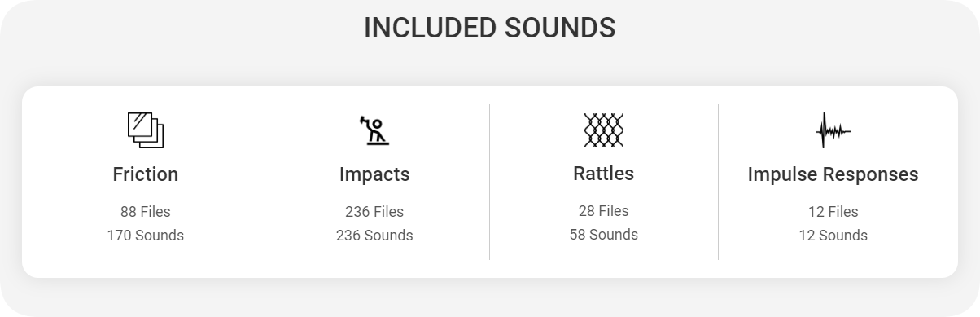Select the Impacts category title
Screen dimensions: 980x317
pyautogui.click(x=374, y=174)
